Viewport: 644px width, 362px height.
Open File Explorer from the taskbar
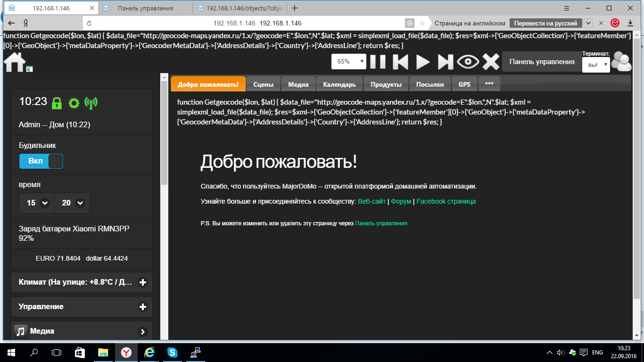pyautogui.click(x=103, y=352)
